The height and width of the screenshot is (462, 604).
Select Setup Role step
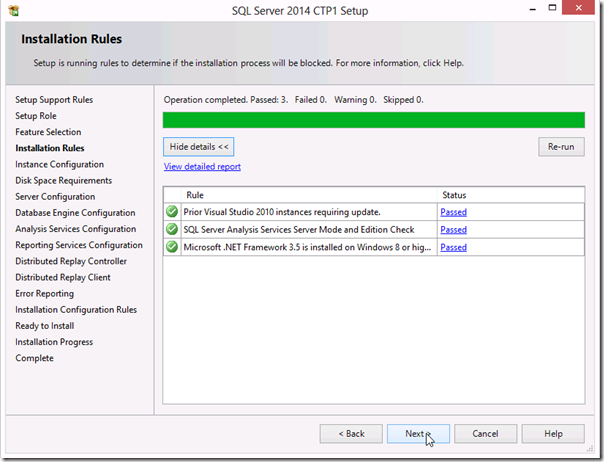click(36, 116)
